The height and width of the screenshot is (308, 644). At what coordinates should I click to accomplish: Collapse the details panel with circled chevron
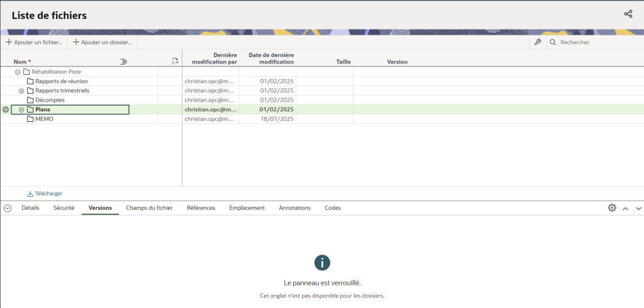point(8,208)
